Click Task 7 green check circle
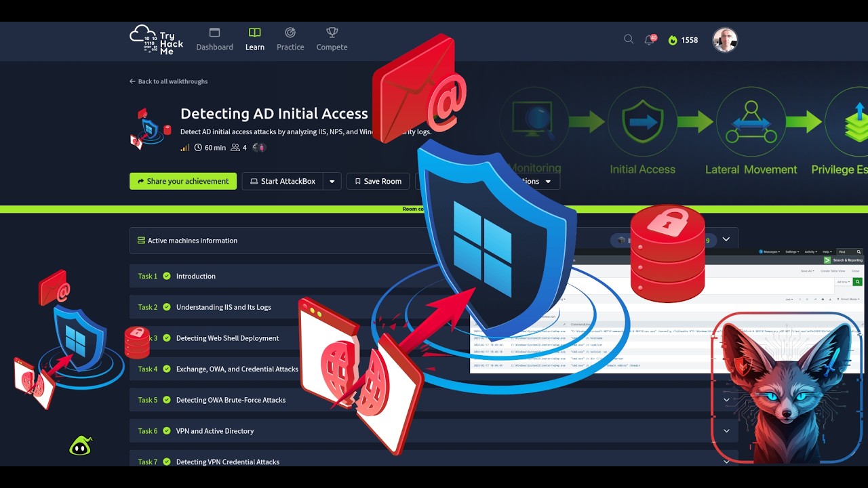The width and height of the screenshot is (868, 488). [x=167, y=462]
